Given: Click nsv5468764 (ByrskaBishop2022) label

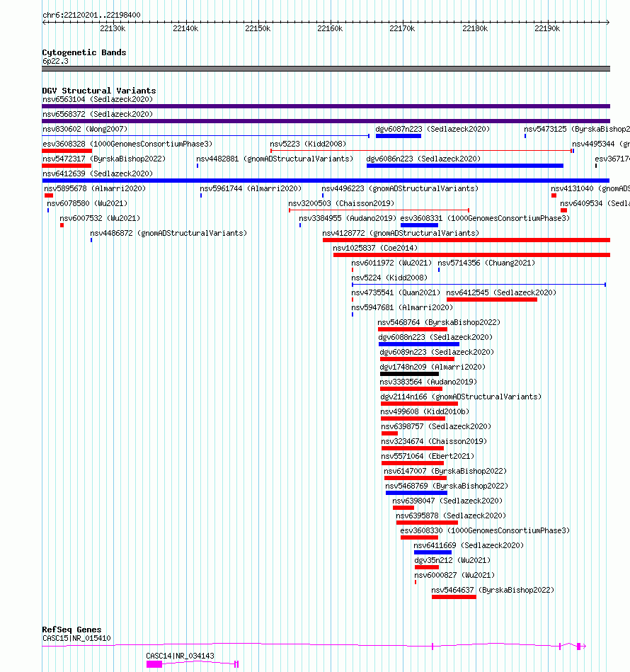Looking at the screenshot, I should [x=439, y=322].
